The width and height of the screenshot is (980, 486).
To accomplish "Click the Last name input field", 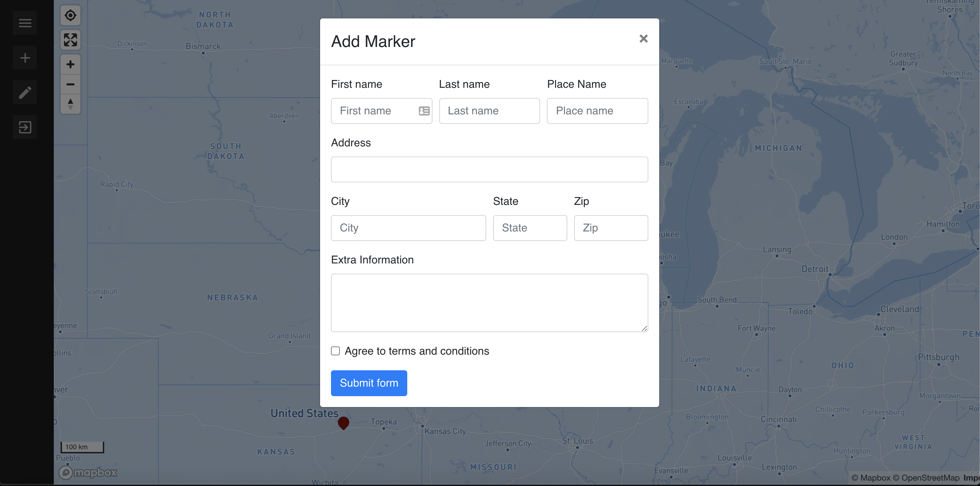I will point(489,111).
